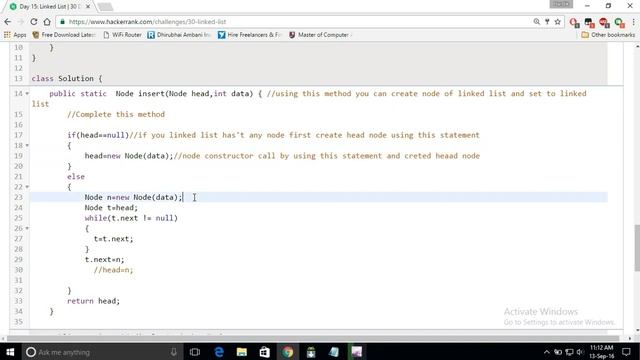Click the 'while(t.next != null)' line
This screenshot has height=360, width=640.
coord(131,218)
